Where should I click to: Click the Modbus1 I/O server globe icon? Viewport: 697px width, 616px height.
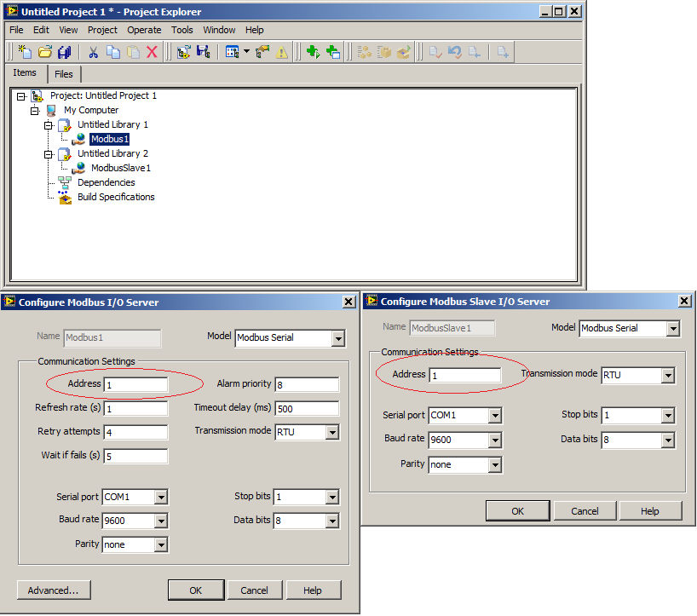(x=78, y=139)
